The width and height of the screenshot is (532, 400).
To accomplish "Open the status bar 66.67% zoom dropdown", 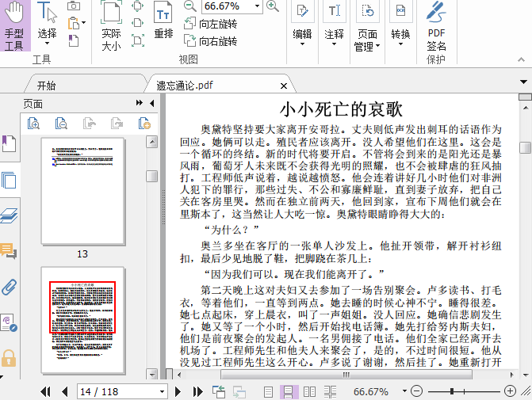I will (404, 390).
